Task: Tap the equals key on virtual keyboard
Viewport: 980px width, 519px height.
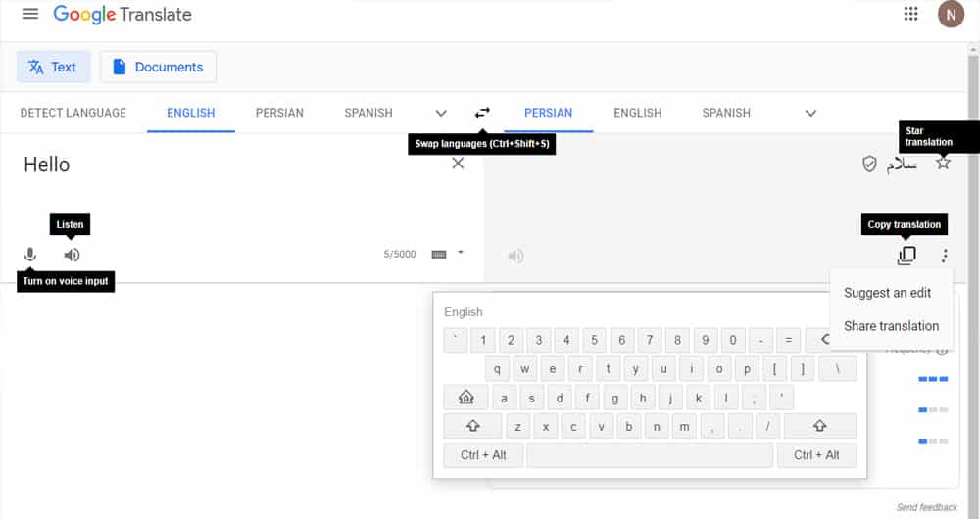Action: 788,340
